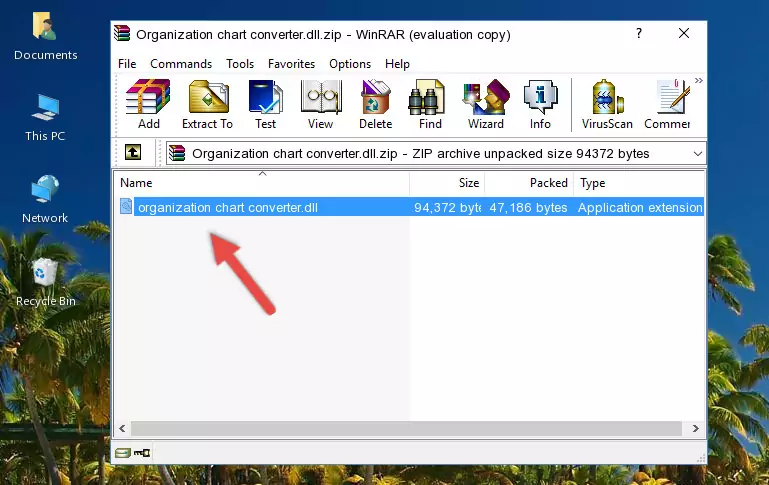Expand the toolbar overflow chevron

tap(699, 80)
